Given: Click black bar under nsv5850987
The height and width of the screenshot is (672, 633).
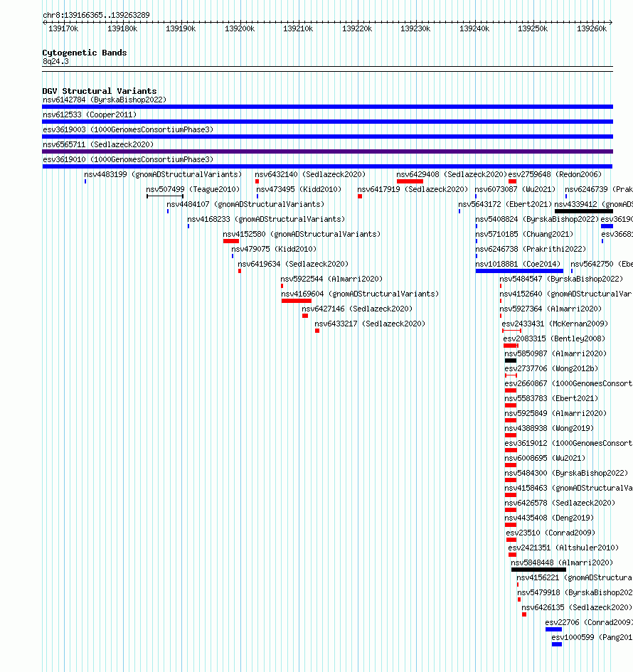Looking at the screenshot, I should [x=511, y=361].
